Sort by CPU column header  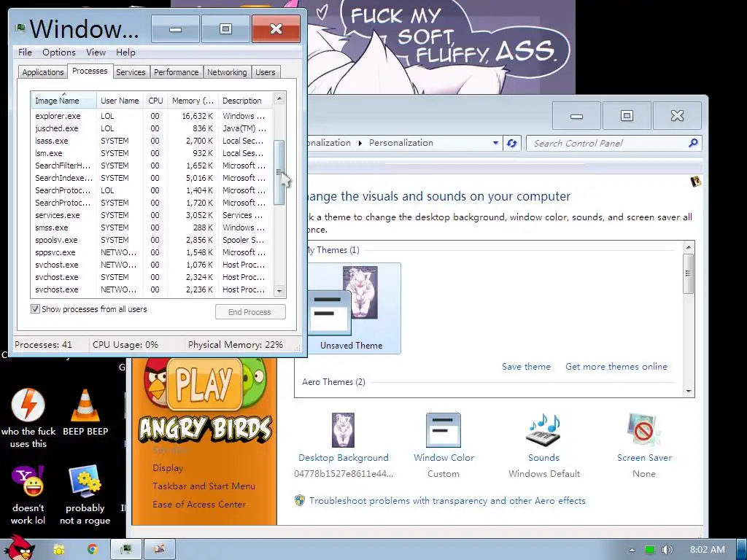(x=155, y=101)
